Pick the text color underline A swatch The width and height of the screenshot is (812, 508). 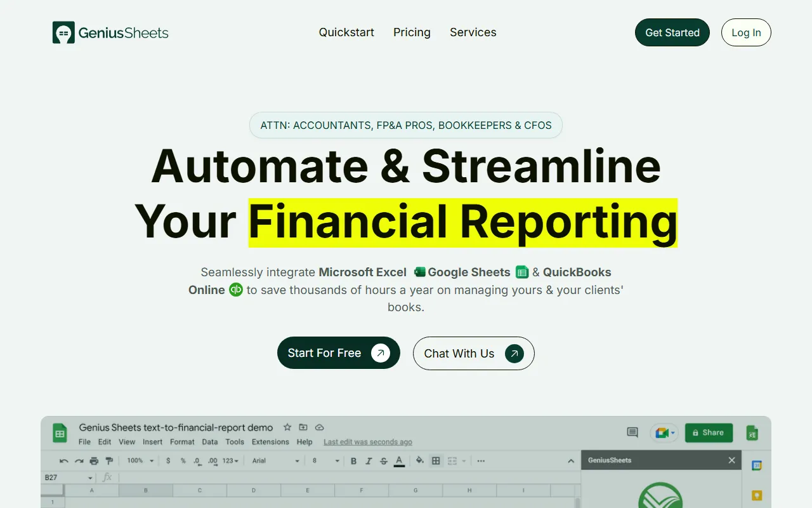(399, 461)
